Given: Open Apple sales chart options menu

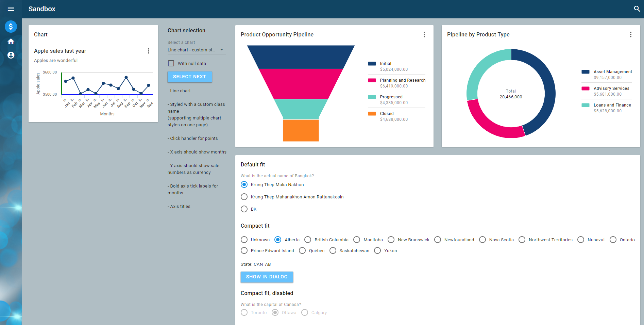Looking at the screenshot, I should pos(149,51).
